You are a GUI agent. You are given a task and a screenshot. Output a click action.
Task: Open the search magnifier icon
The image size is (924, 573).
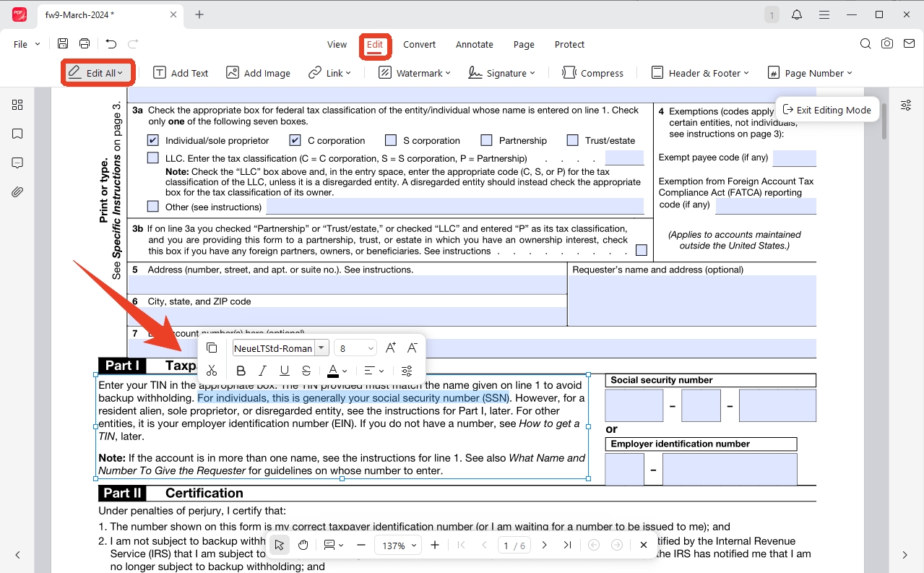pyautogui.click(x=865, y=44)
